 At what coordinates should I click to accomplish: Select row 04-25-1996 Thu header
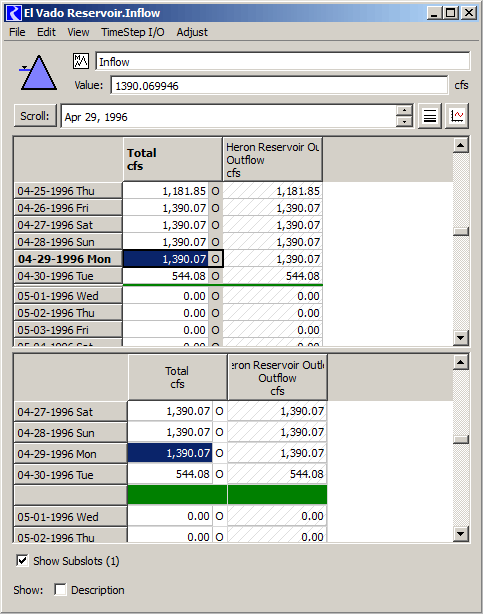tap(68, 191)
